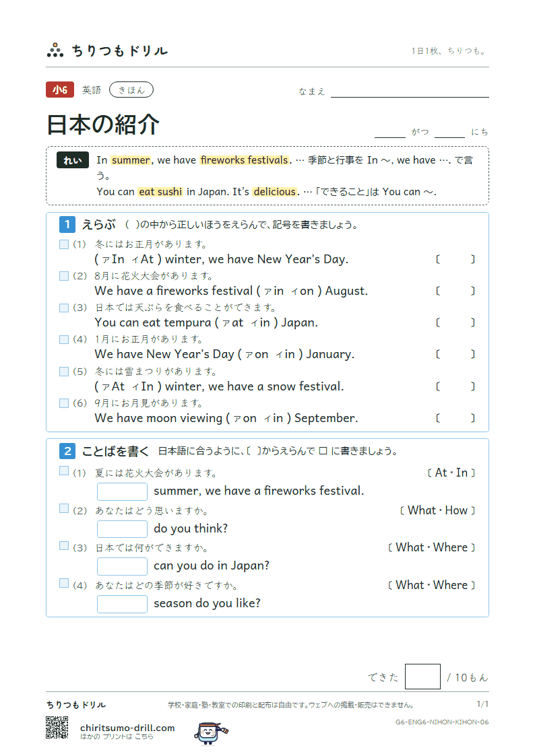Screen dimensions: 535x756
Task: Click the dark れい example label
Action: point(72,160)
